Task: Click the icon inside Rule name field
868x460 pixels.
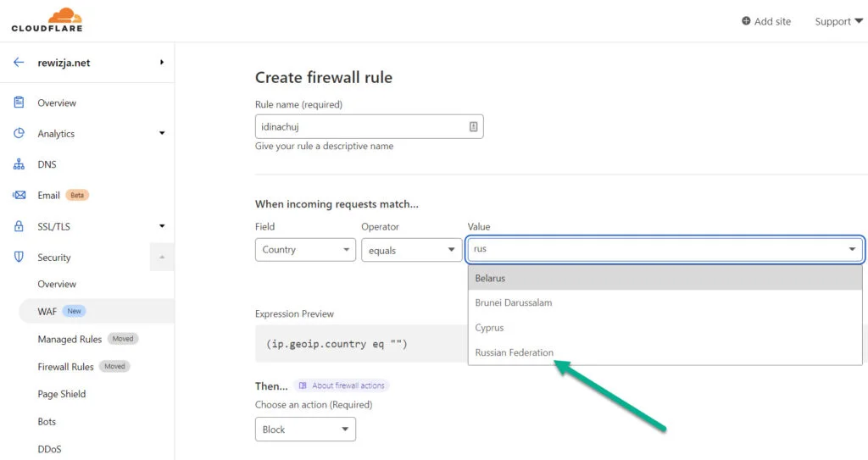Action: [x=473, y=127]
